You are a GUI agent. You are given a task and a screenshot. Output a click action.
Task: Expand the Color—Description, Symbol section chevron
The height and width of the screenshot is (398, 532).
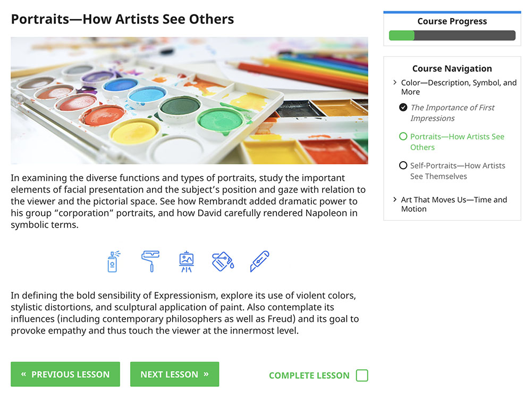tap(395, 82)
